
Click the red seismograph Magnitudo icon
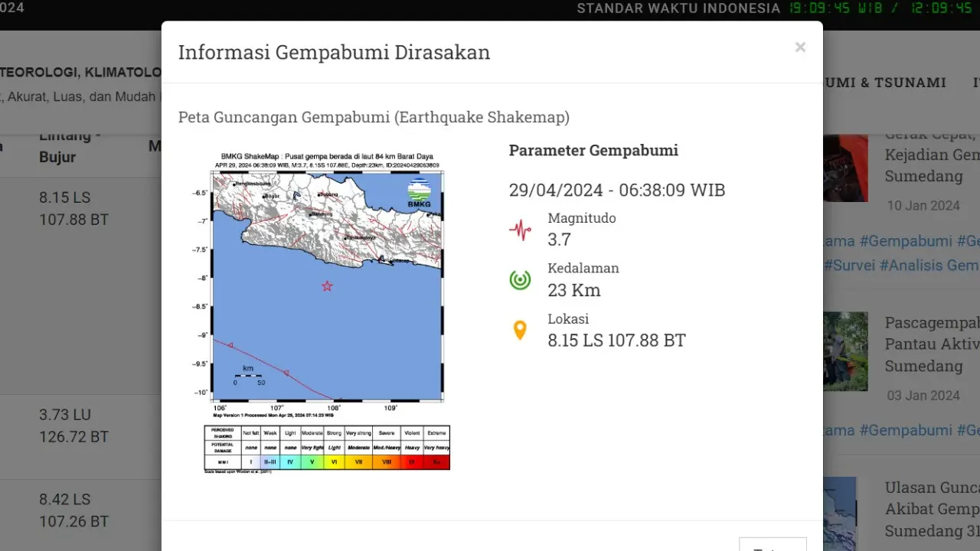point(520,230)
